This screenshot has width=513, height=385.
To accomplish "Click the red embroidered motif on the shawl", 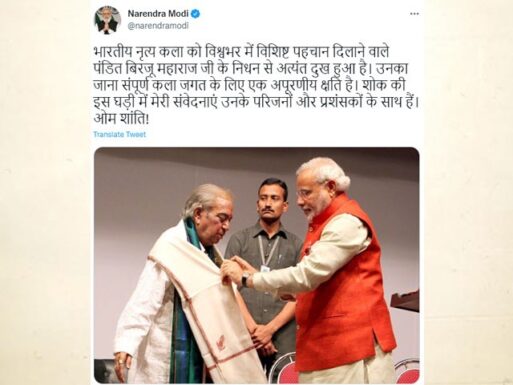I will click(221, 343).
